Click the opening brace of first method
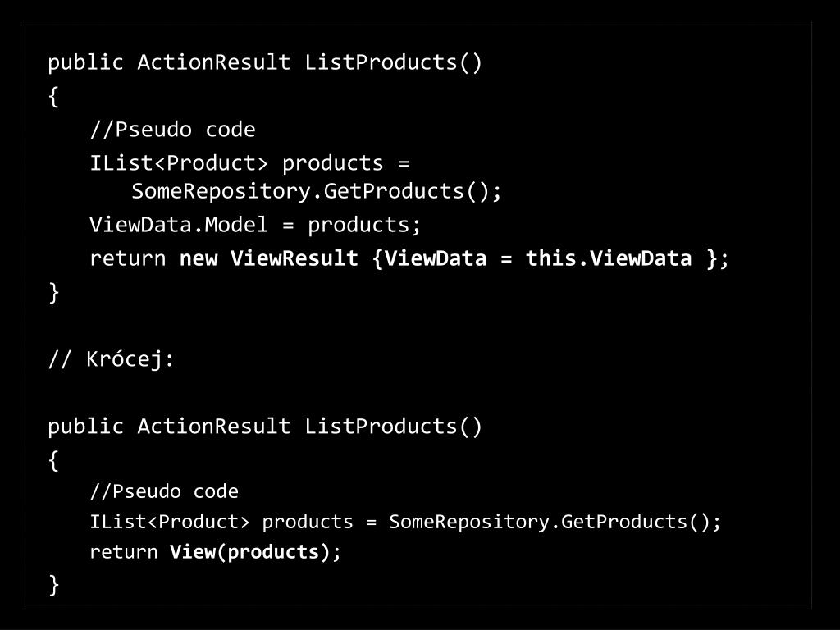Screen dimensions: 840x630 click(x=53, y=97)
